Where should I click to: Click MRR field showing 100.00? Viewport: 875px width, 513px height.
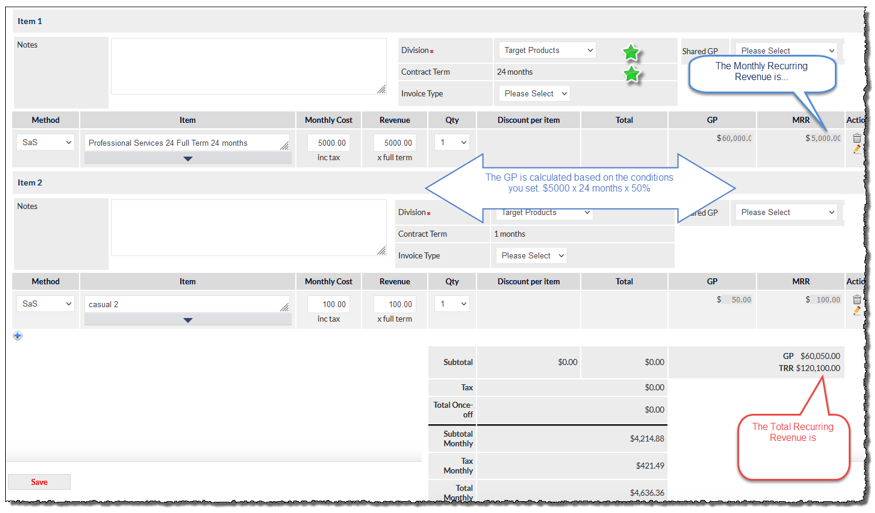826,300
